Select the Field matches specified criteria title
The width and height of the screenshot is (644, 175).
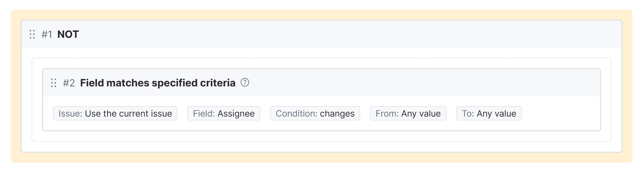pyautogui.click(x=157, y=83)
